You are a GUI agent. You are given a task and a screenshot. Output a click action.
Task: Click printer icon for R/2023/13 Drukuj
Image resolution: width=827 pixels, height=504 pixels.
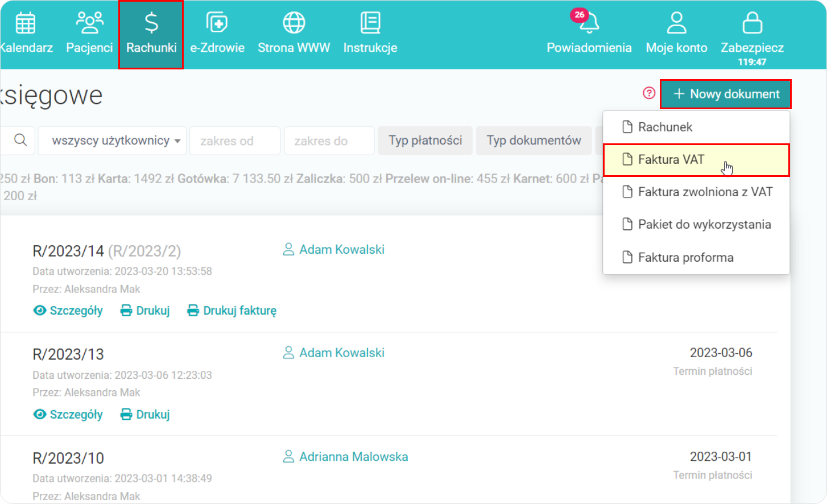(126, 414)
